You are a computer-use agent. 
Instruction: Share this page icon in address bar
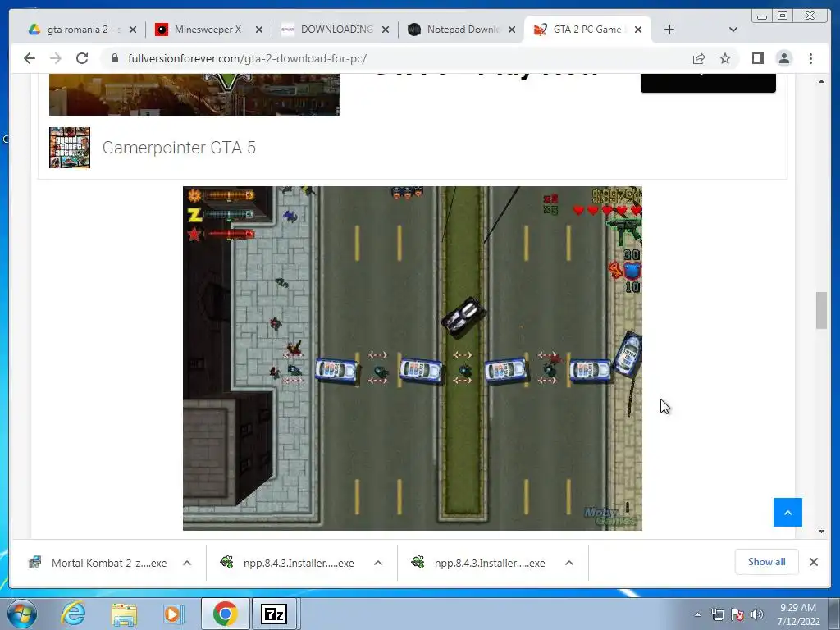(x=699, y=58)
